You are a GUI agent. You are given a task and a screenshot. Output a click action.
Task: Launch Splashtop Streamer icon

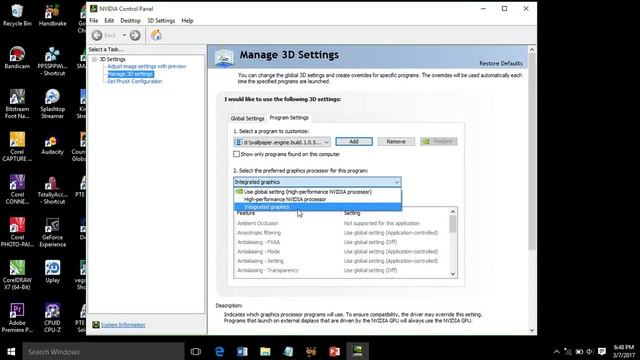point(53,104)
